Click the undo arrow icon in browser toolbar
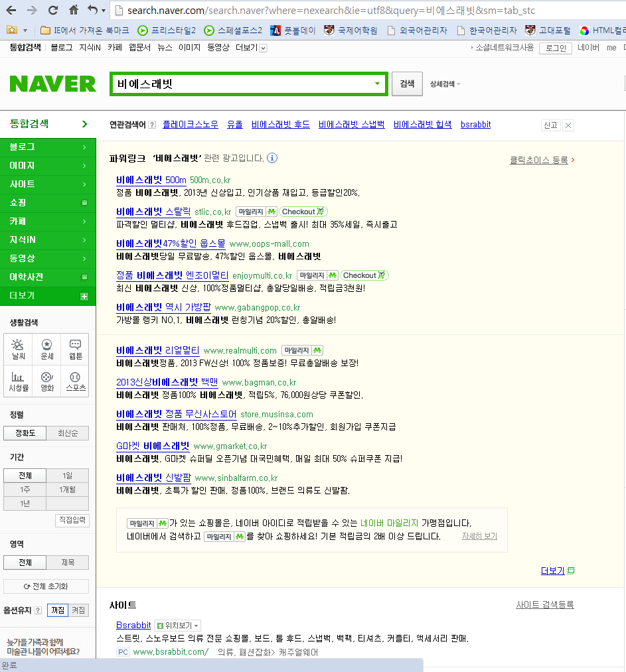The height and width of the screenshot is (672, 626). tap(92, 10)
